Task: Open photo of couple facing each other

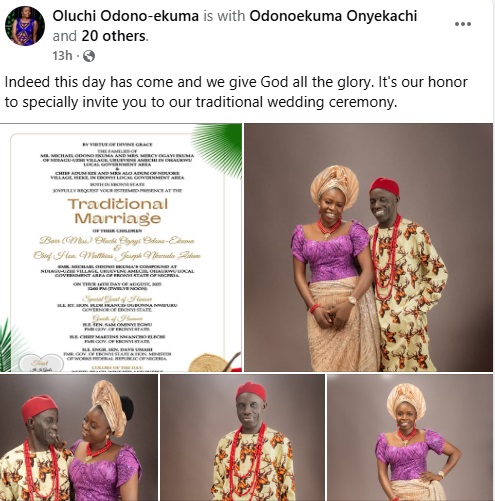Action: (x=79, y=437)
